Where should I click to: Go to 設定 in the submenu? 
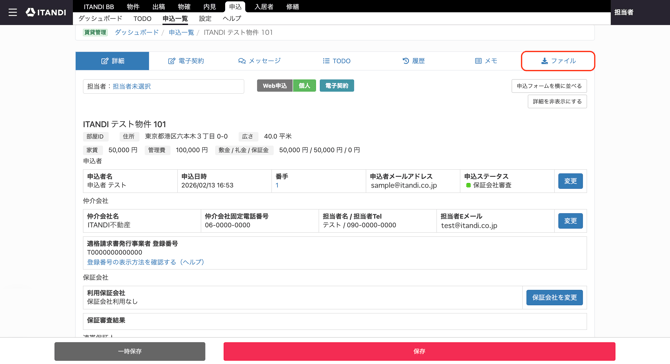[x=205, y=18]
